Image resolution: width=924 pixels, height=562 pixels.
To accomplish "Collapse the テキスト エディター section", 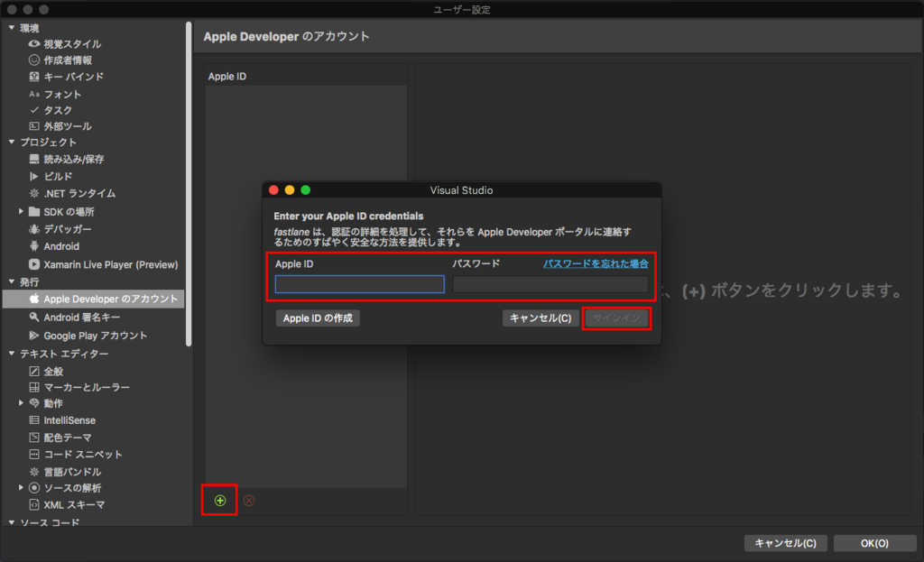I will pos(12,354).
